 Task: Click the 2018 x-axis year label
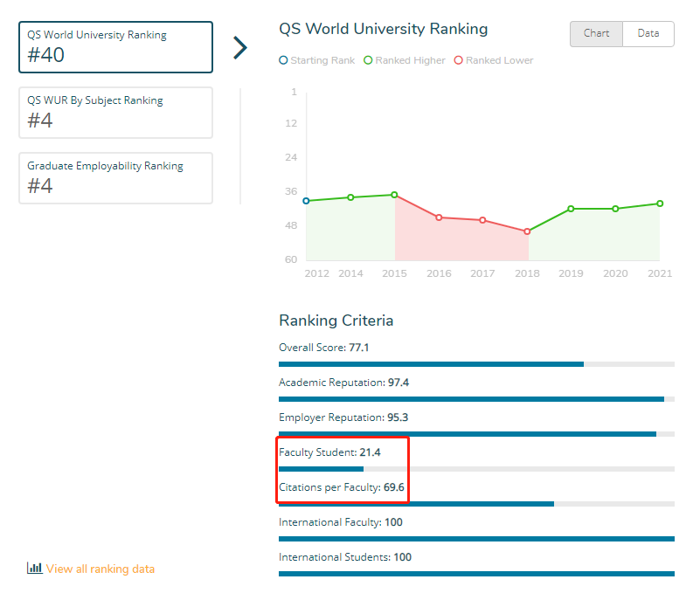pyautogui.click(x=527, y=273)
